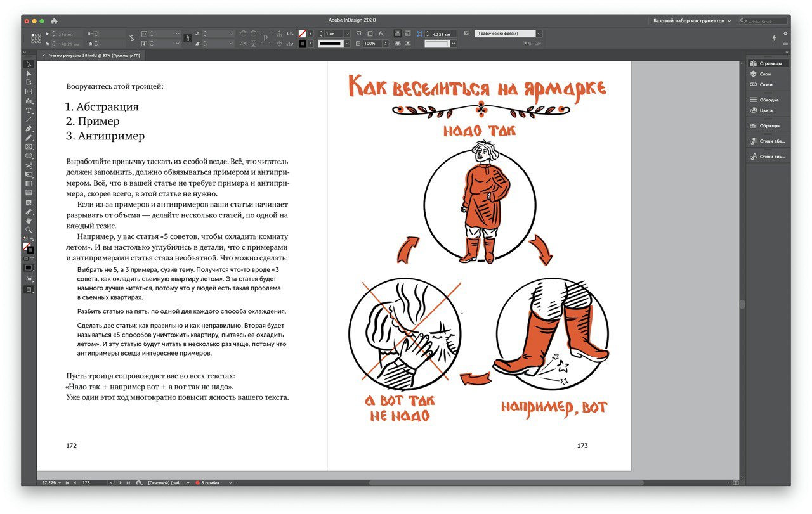Open the Образцы panel

pos(768,125)
